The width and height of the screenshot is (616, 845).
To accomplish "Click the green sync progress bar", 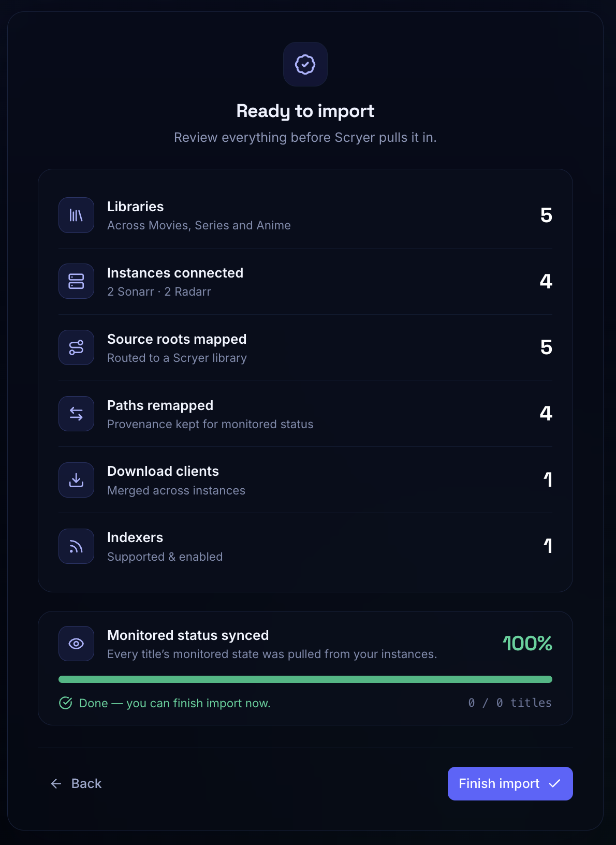I will tap(305, 679).
